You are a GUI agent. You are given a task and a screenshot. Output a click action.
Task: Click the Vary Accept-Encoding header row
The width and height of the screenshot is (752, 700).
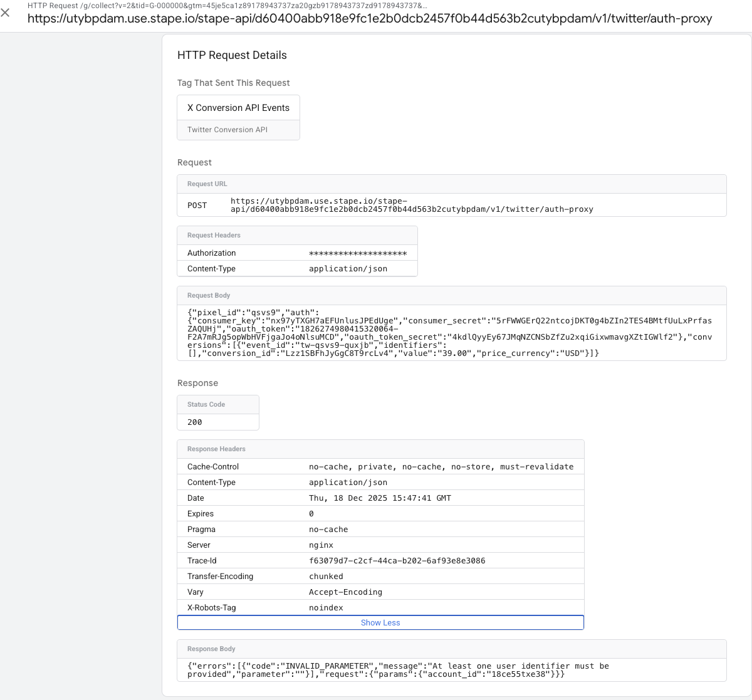380,592
